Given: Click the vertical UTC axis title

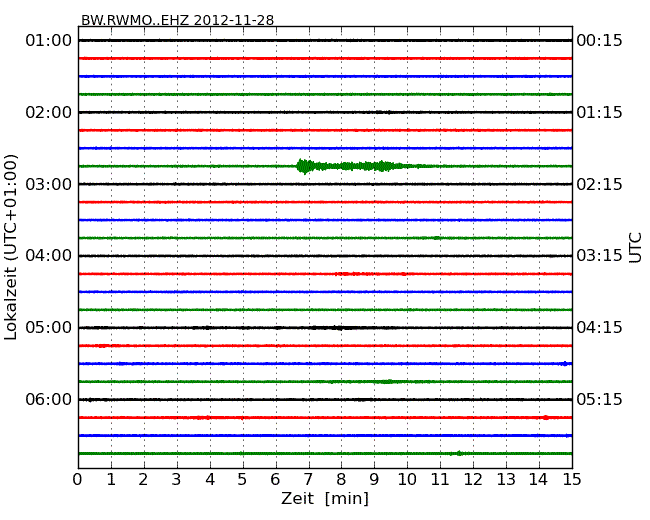Looking at the screenshot, I should coord(635,248).
